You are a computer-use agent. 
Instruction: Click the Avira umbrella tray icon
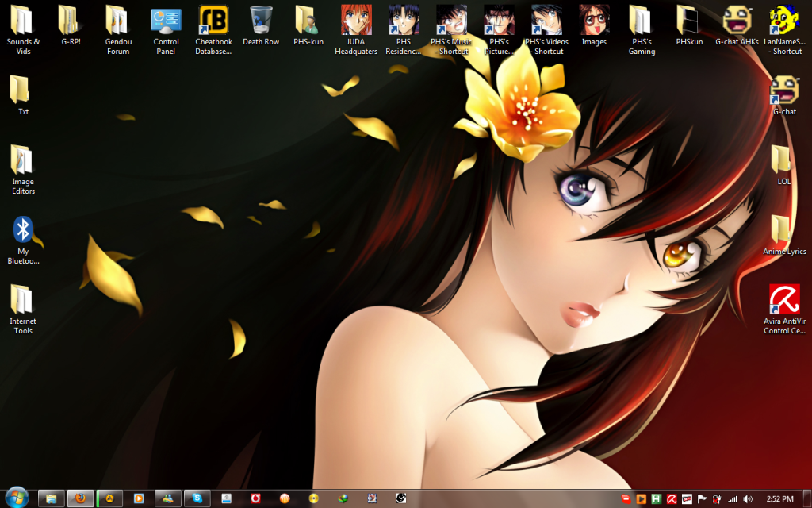pyautogui.click(x=672, y=499)
